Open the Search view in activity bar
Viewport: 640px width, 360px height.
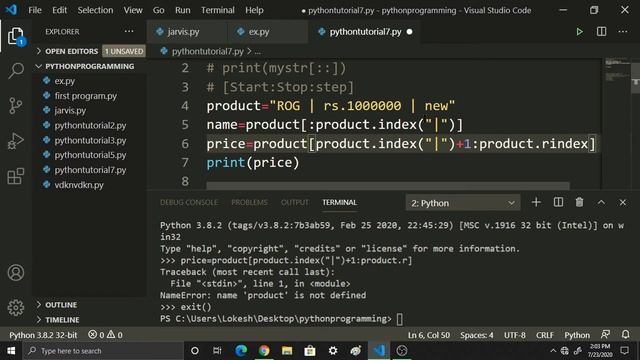click(x=16, y=71)
